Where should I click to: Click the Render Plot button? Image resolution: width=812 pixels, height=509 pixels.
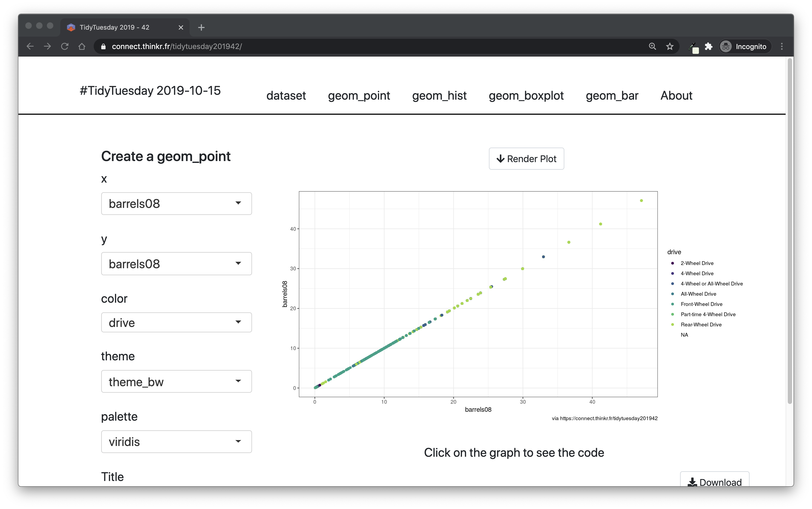point(525,158)
